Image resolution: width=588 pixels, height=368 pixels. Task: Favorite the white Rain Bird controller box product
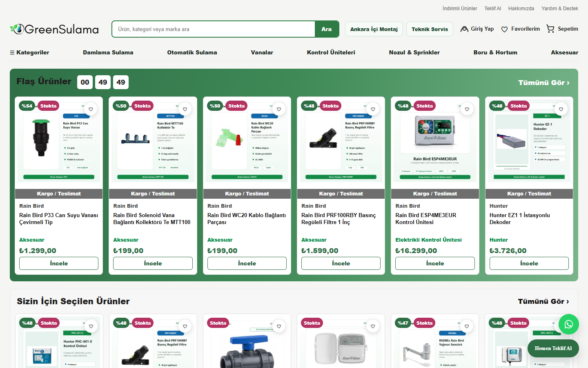point(373,326)
